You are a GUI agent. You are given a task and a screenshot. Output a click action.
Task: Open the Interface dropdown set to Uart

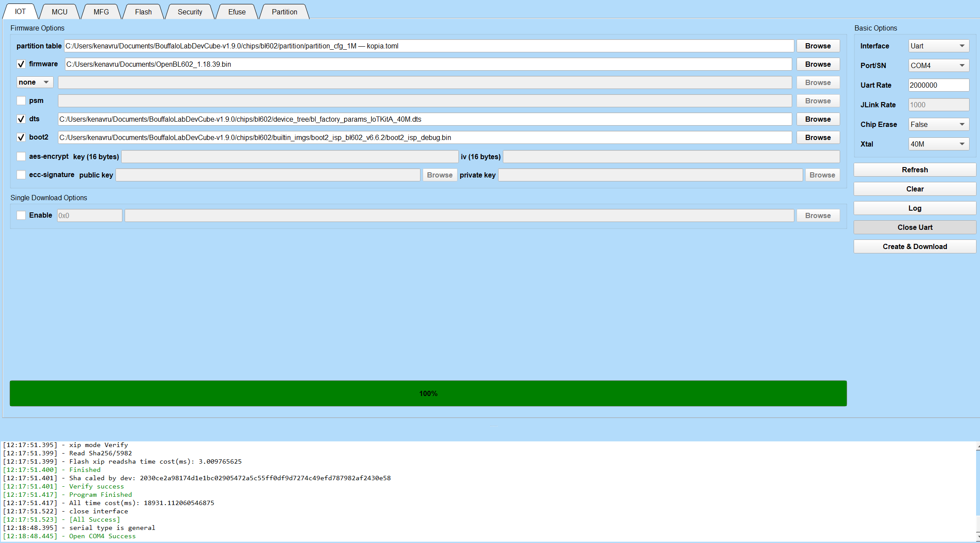click(939, 46)
